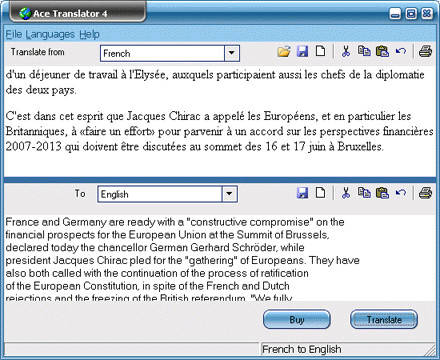The height and width of the screenshot is (360, 440).
Task: Click Jacques Chirac in the French text
Action: [x=163, y=116]
